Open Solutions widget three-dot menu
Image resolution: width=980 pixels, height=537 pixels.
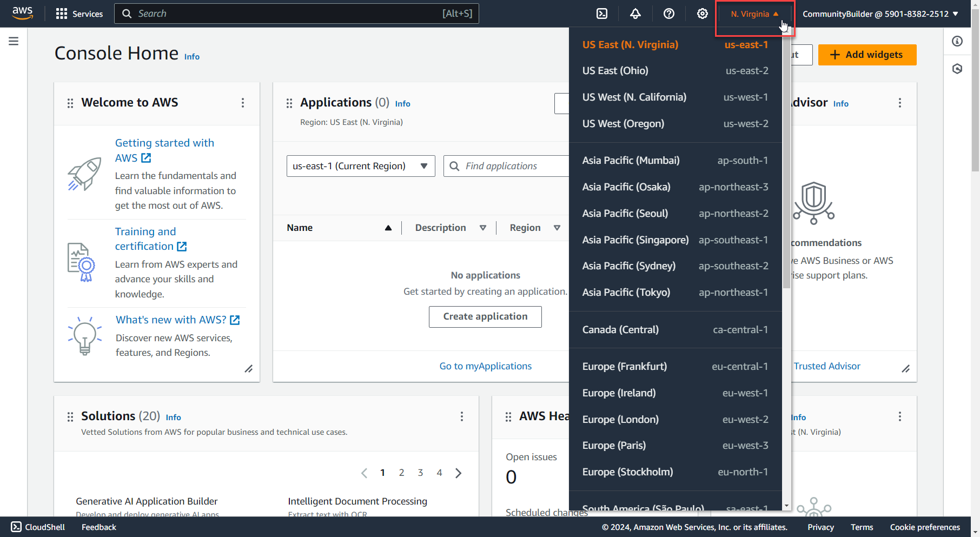point(461,416)
